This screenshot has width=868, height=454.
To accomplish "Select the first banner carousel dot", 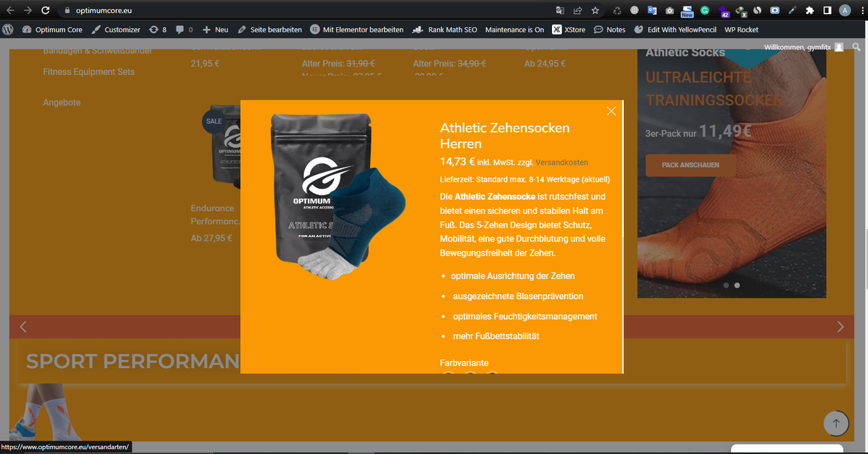I will click(726, 285).
